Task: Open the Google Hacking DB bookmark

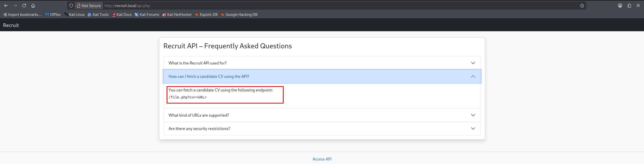Action: (239, 15)
